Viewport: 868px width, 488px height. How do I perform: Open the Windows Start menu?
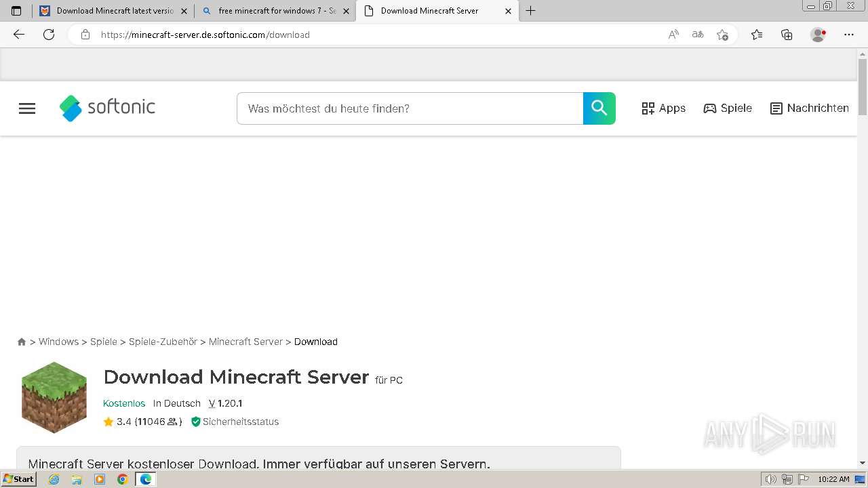click(18, 479)
